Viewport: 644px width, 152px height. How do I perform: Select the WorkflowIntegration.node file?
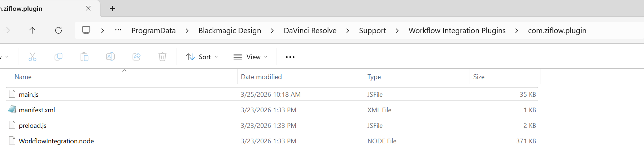272,141
